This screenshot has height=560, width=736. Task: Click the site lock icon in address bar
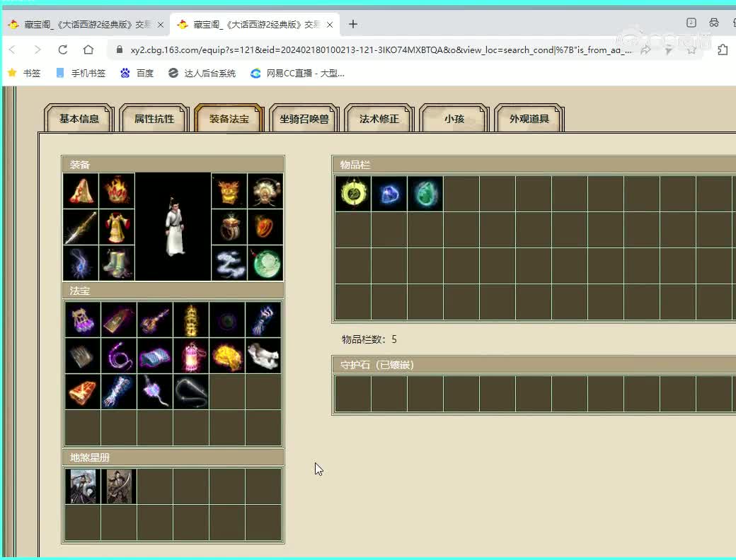120,49
